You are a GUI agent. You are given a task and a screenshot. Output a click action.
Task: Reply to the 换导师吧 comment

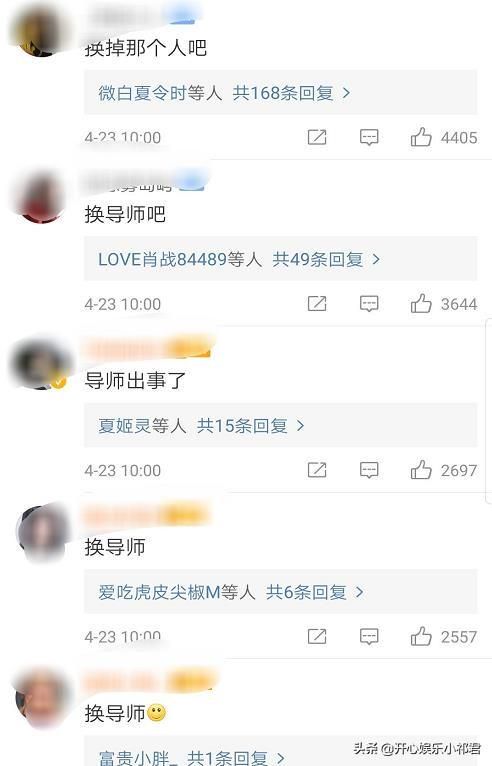[x=369, y=304]
